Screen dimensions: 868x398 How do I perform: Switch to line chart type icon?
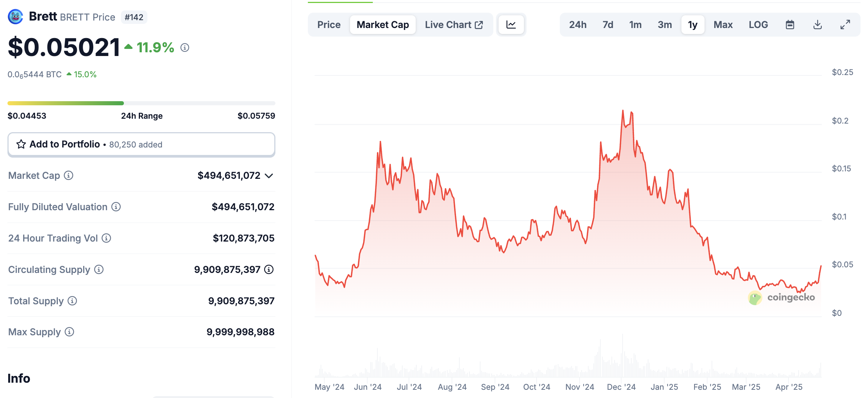click(511, 25)
